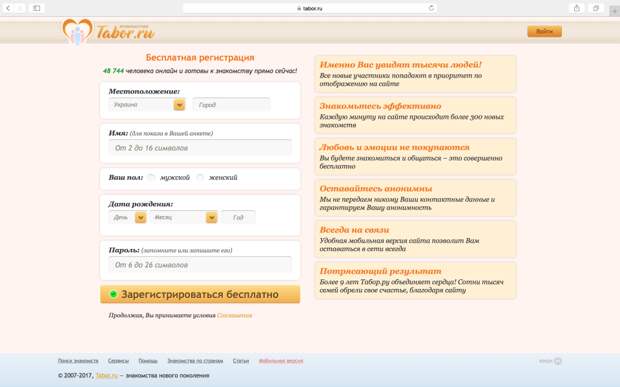Click Зарегистрироваться бесплатно button
Image resolution: width=620 pixels, height=387 pixels.
pos(200,294)
